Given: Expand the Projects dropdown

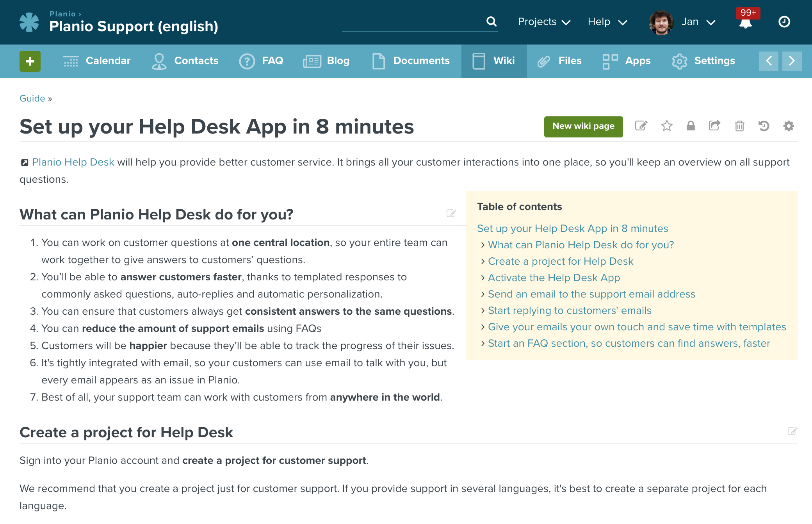Looking at the screenshot, I should click(x=544, y=22).
